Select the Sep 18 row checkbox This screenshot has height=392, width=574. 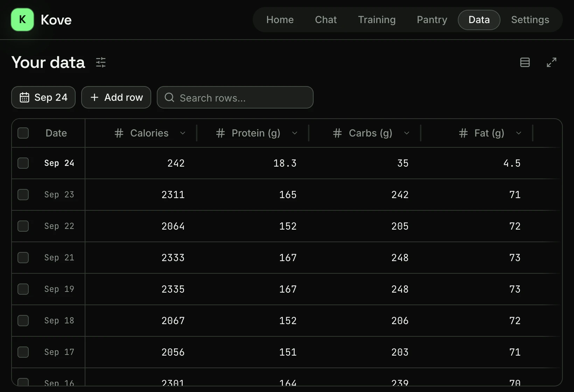pos(23,321)
